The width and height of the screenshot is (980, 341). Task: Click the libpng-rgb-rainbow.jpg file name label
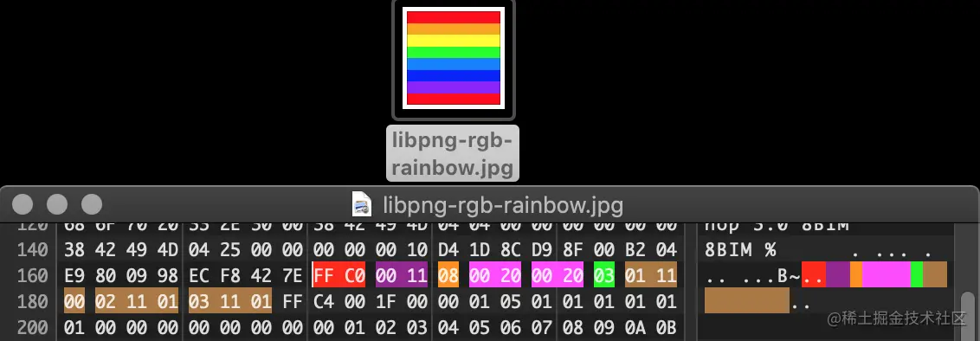point(453,153)
